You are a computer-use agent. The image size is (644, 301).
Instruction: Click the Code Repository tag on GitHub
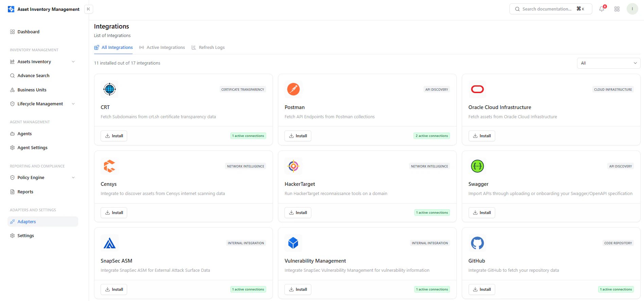pos(618,243)
